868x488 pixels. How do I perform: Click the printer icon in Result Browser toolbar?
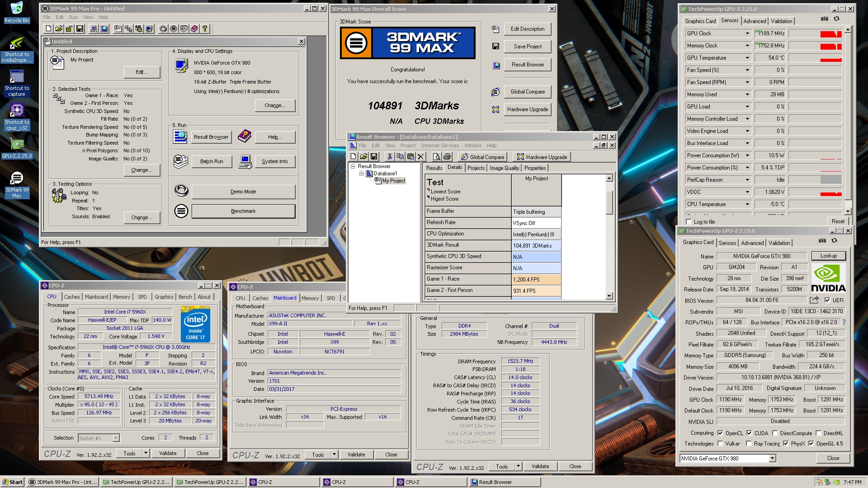(x=447, y=157)
